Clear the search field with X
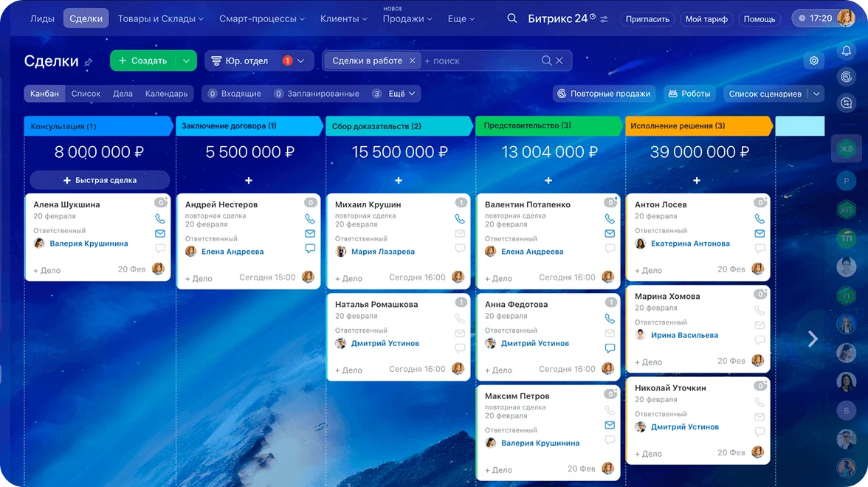This screenshot has width=868, height=487. (559, 61)
